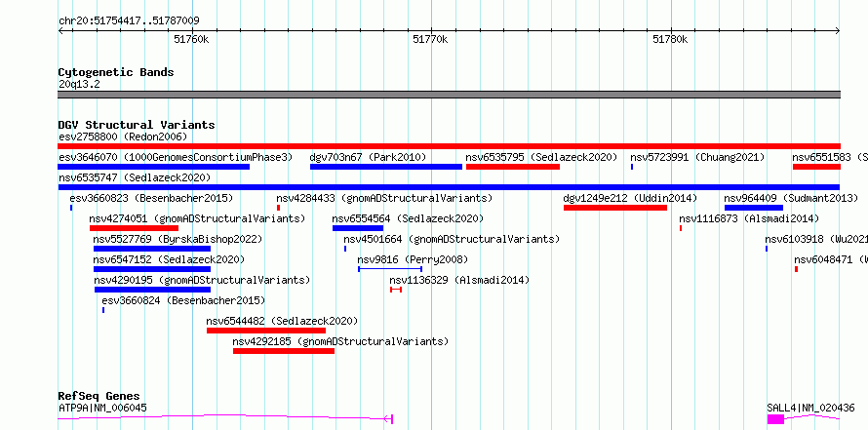Click the red bar under dgv1249e212
The height and width of the screenshot is (430, 868).
[x=615, y=208]
